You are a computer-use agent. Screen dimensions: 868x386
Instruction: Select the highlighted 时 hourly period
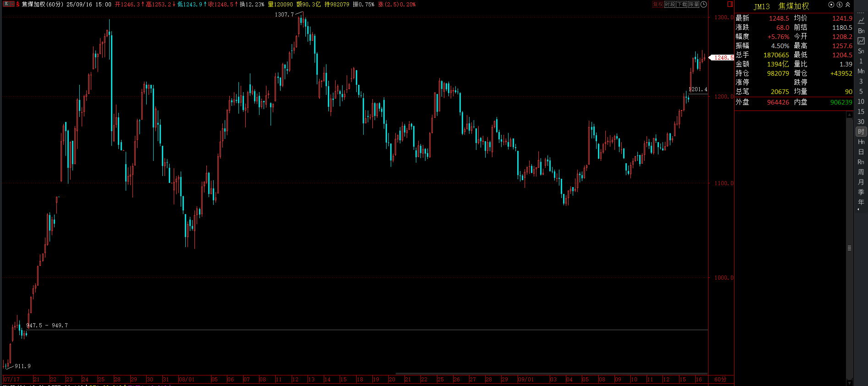point(861,132)
